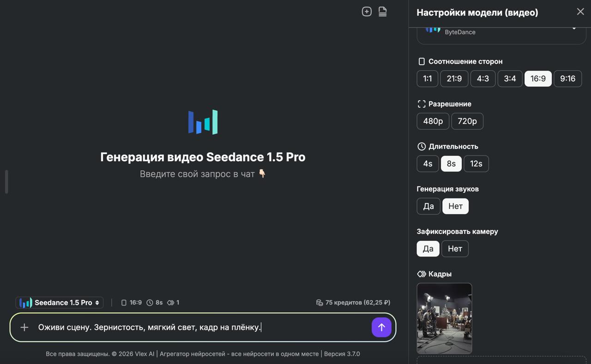Screen dimensions: 591x364
Task: Choose 9:16 aspect ratio
Action: [x=567, y=78]
